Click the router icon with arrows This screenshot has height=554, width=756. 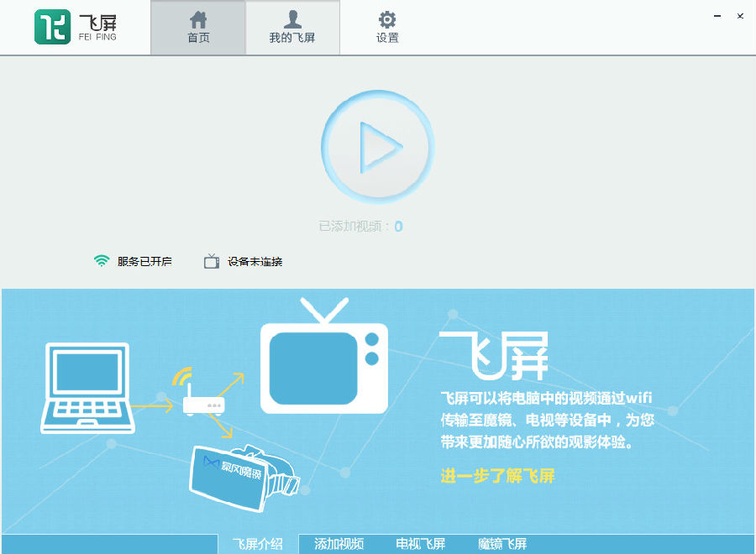pos(203,403)
